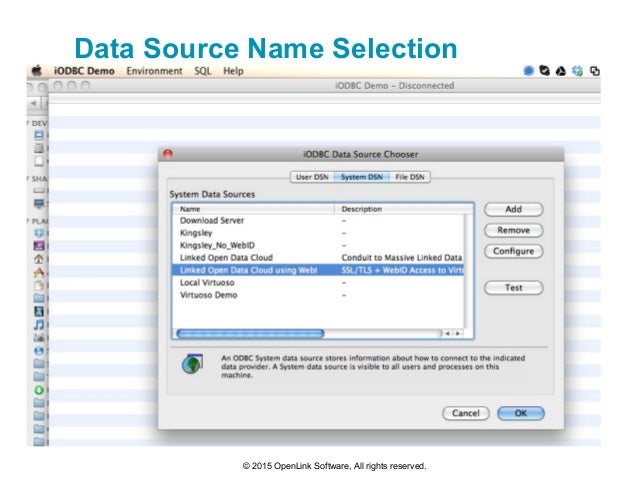Select the green Downloads icon in Finder sidebar
This screenshot has height=479, width=638.
click(x=39, y=390)
